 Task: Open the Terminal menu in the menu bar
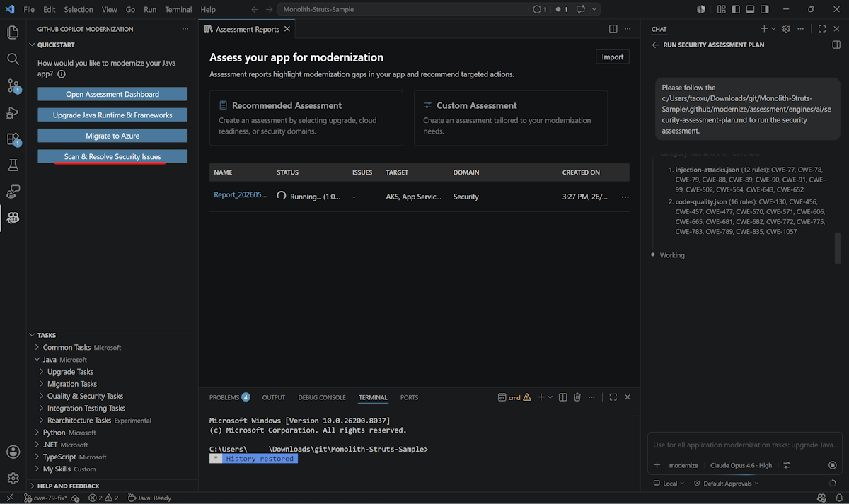coord(178,9)
